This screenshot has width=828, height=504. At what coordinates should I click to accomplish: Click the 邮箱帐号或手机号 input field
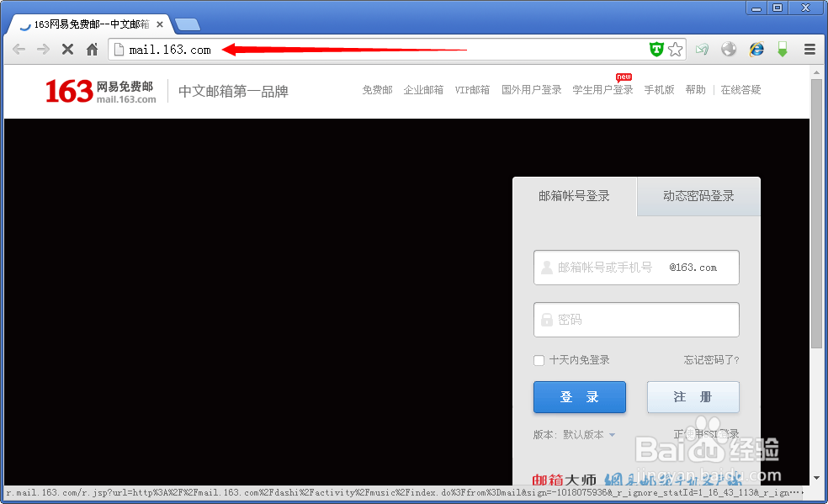(x=636, y=268)
